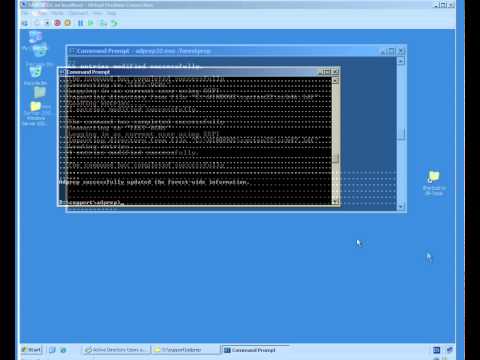Click the left system tray icon
Screen dimensions: 480x360
436,350
